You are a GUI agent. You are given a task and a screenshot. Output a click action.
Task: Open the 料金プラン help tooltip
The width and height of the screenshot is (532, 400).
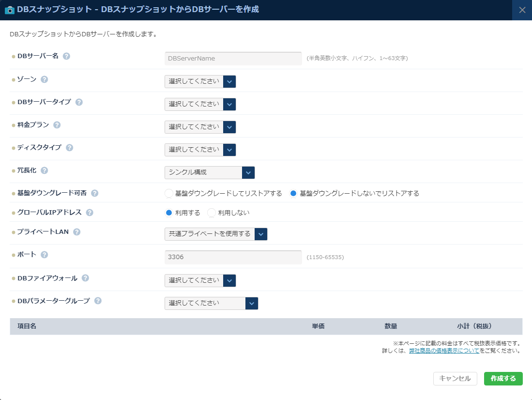57,124
